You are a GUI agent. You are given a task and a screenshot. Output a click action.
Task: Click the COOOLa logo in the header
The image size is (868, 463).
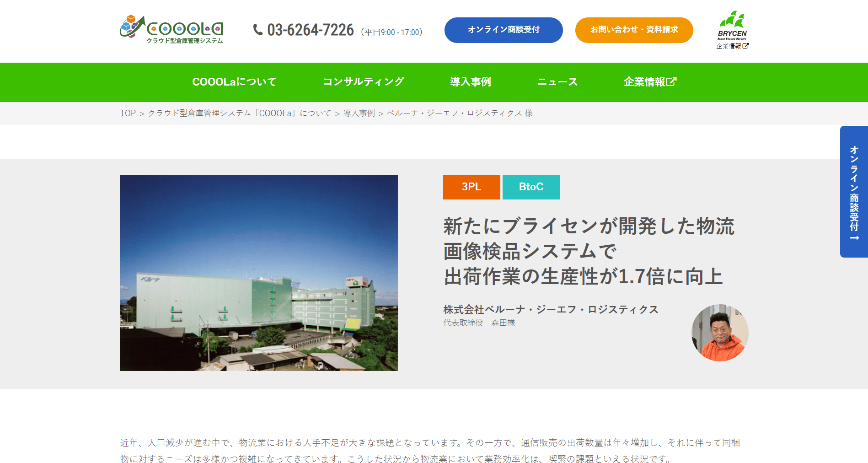tap(171, 29)
